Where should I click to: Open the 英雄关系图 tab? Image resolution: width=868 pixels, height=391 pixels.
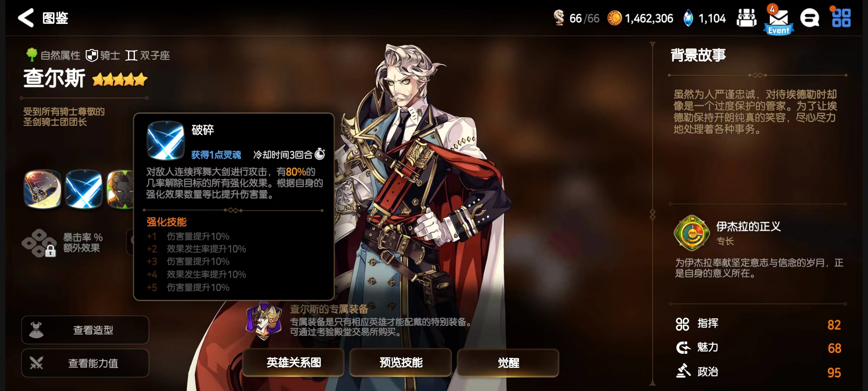pyautogui.click(x=293, y=362)
